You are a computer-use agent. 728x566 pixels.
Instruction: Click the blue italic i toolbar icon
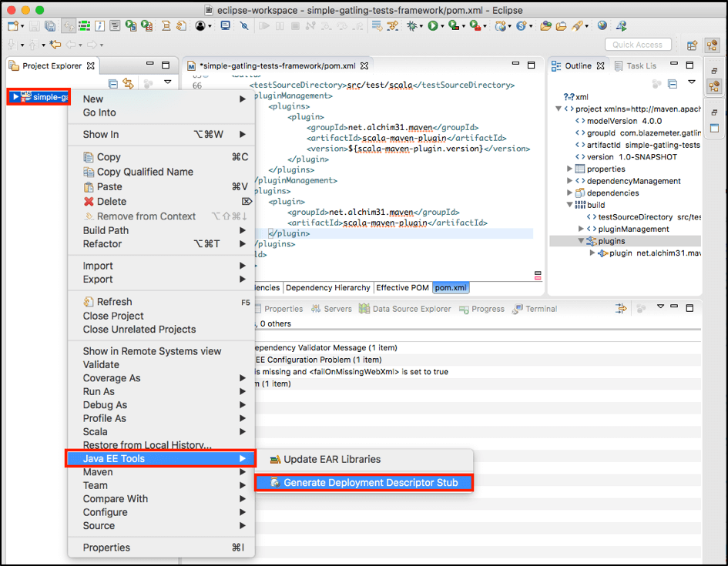[99, 26]
